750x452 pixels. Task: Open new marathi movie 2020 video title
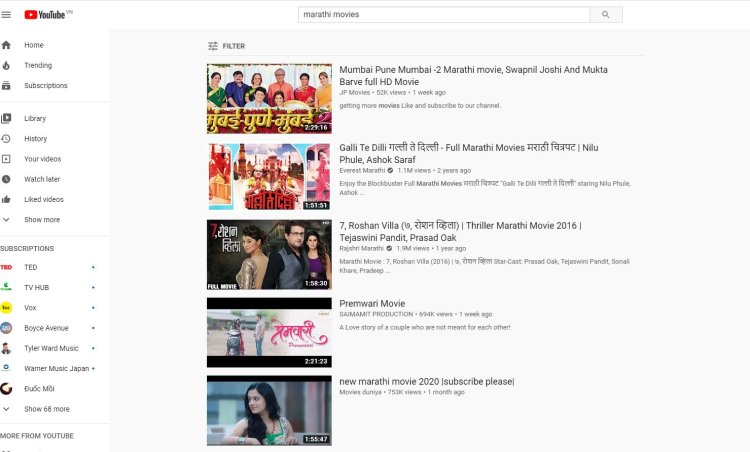click(x=427, y=382)
